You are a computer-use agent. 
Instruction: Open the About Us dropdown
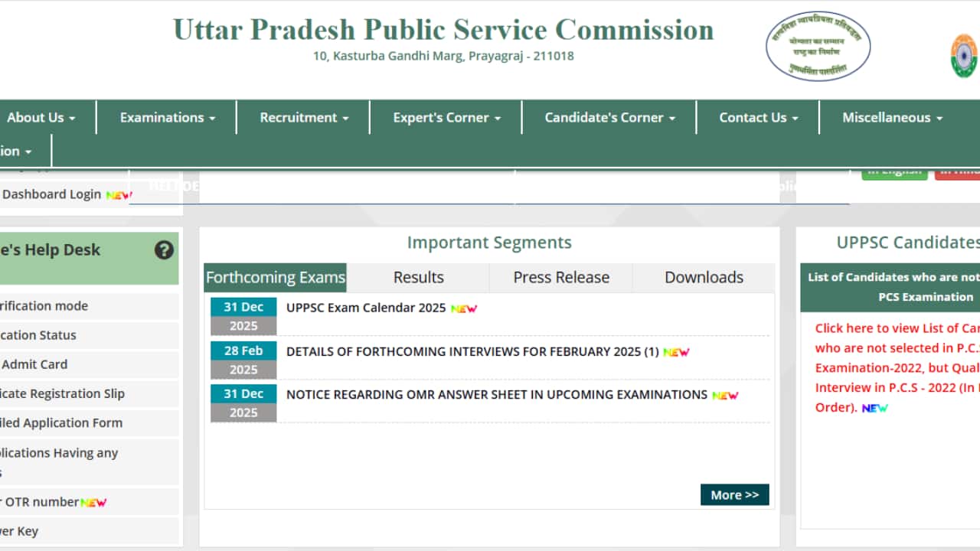click(x=41, y=117)
